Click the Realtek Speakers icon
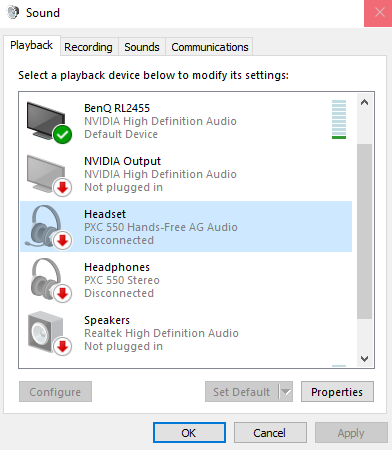 coord(50,333)
